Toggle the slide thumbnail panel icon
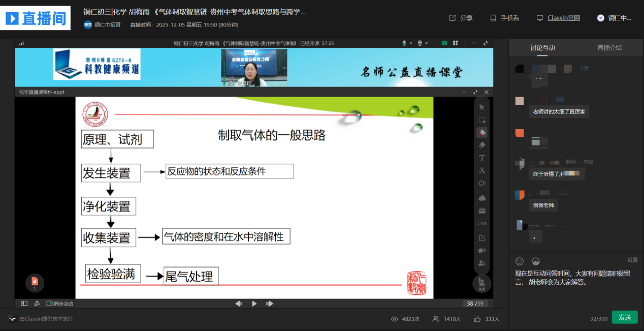The height and width of the screenshot is (331, 644). pos(24,304)
